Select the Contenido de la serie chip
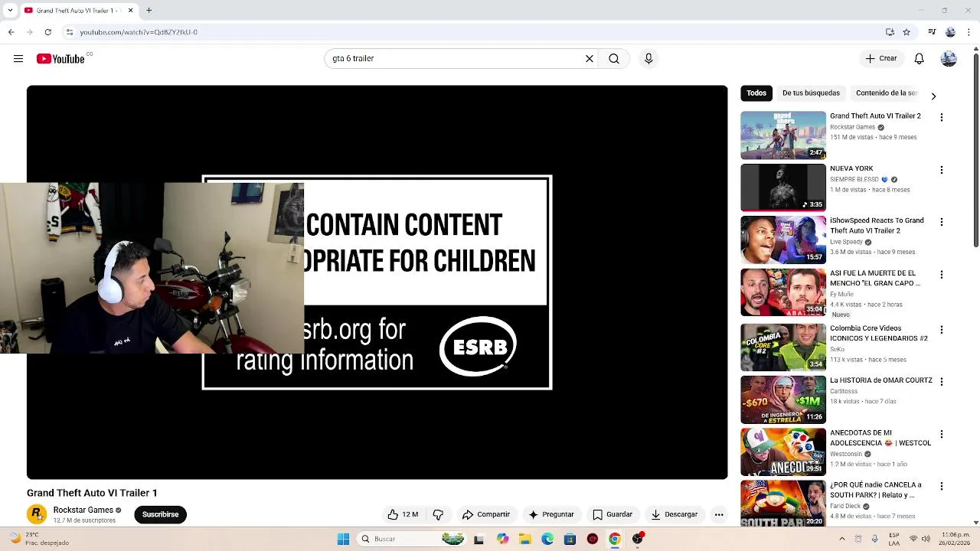The image size is (980, 551). [x=887, y=93]
